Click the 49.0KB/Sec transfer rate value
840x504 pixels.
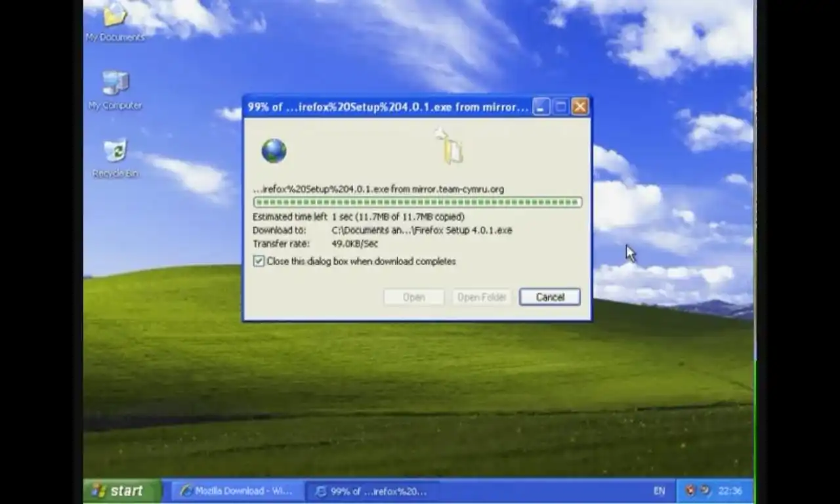(354, 243)
